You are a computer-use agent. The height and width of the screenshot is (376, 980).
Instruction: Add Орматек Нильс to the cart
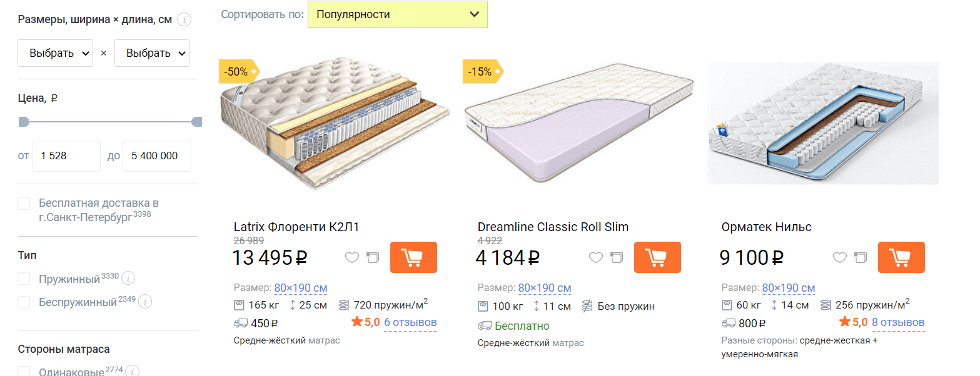pyautogui.click(x=901, y=257)
